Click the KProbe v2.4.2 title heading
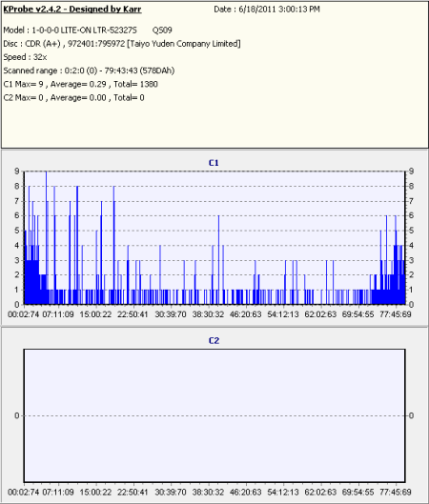The width and height of the screenshot is (429, 504). coord(72,10)
